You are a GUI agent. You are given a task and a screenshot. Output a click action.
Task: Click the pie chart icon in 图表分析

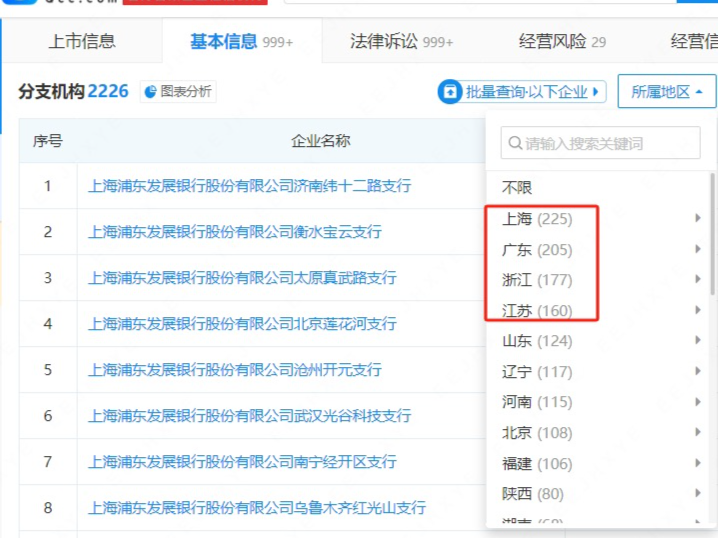(150, 92)
